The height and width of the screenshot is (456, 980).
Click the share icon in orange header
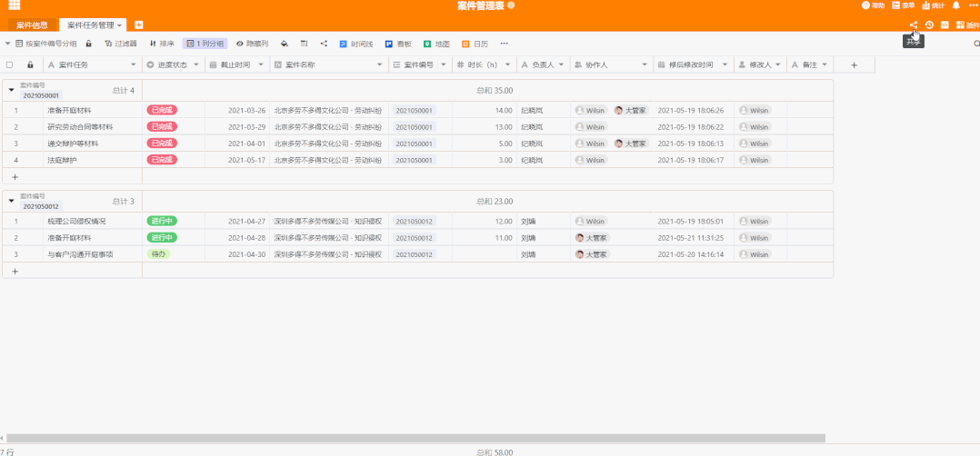[914, 25]
